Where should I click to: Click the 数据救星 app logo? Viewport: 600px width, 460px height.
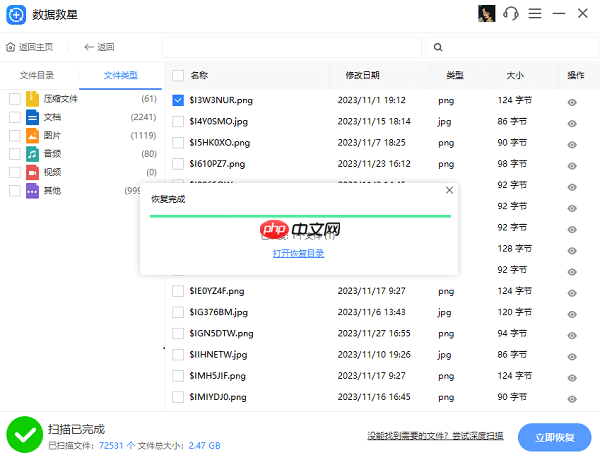click(16, 15)
